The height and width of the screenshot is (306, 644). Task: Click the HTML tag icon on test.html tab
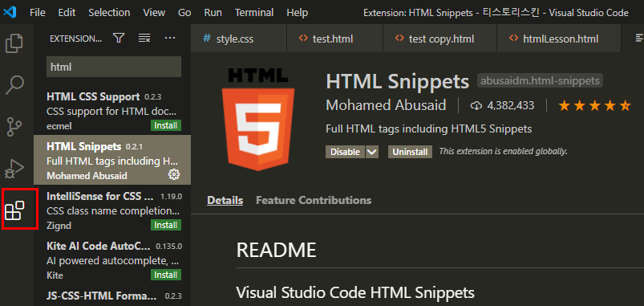click(303, 39)
